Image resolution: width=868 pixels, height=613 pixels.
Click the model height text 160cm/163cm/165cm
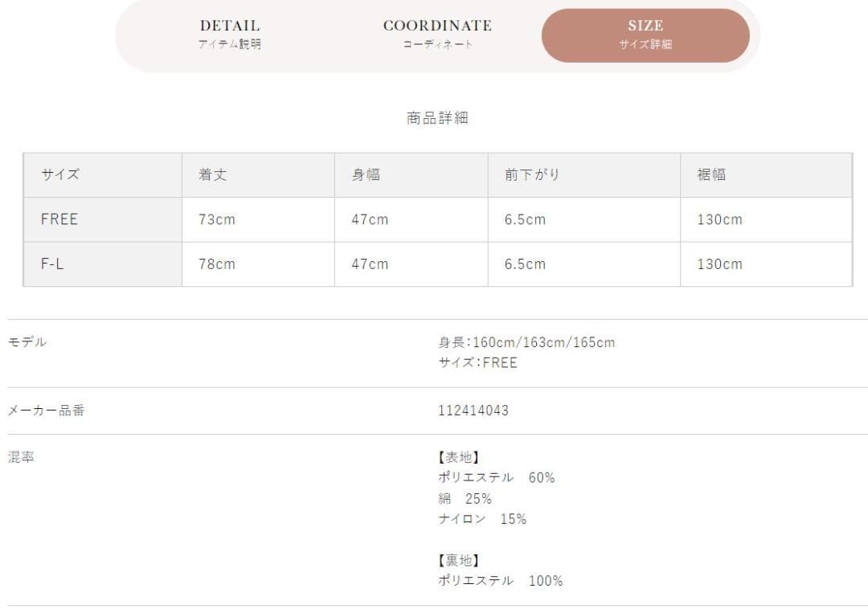(x=543, y=342)
